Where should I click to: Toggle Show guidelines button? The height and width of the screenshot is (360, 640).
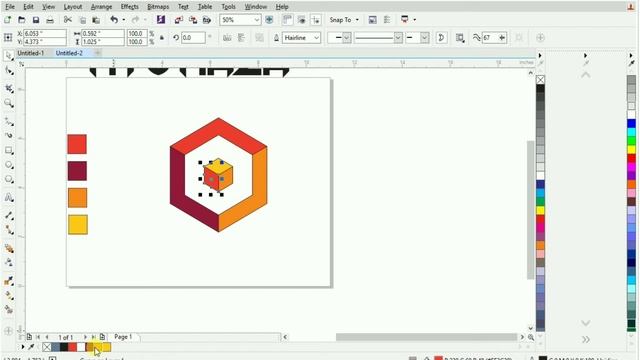(x=316, y=20)
